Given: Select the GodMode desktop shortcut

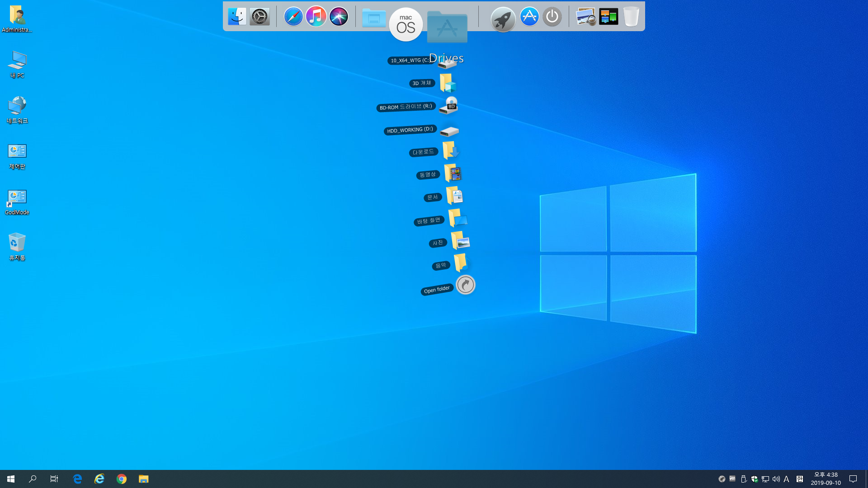Looking at the screenshot, I should click(x=17, y=202).
